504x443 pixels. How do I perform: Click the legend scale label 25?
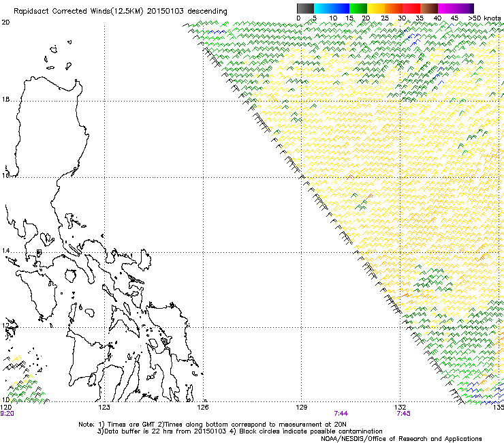pyautogui.click(x=385, y=18)
